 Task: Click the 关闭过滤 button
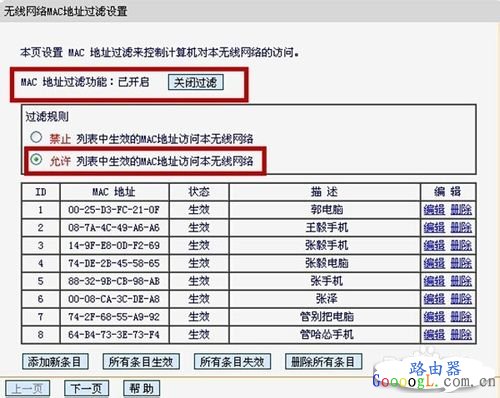(196, 82)
